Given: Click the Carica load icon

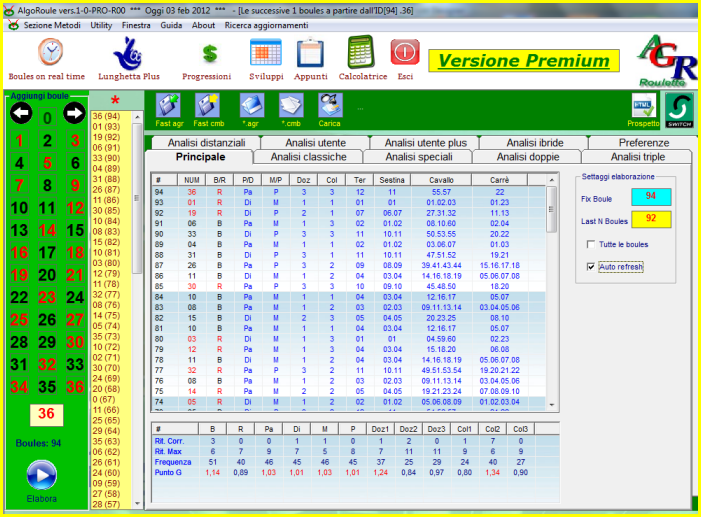Looking at the screenshot, I should 330,106.
